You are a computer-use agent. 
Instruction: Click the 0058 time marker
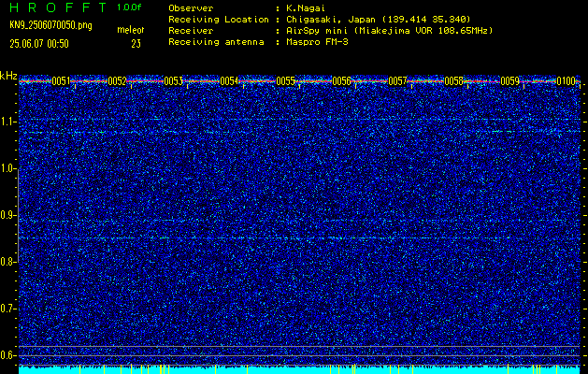click(453, 81)
